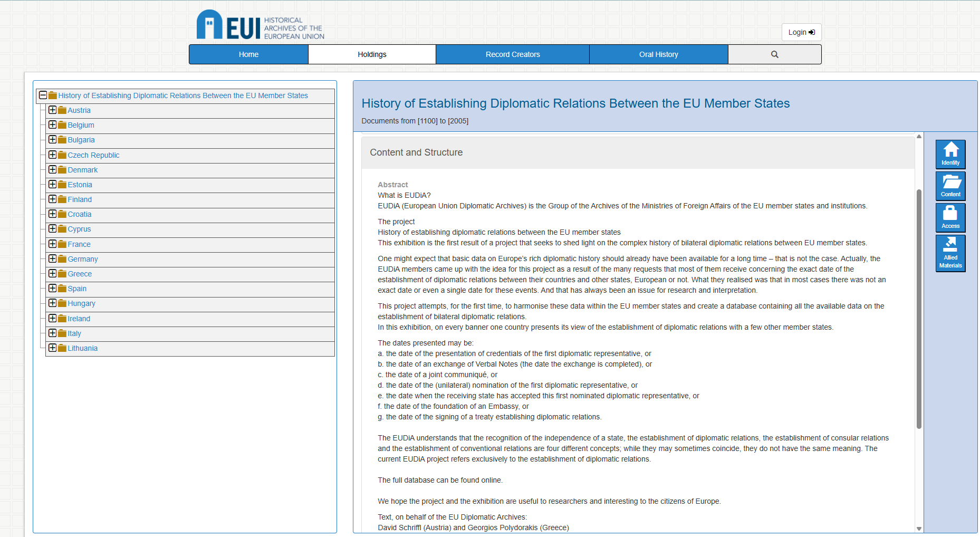
Task: Select the Ireland tree link
Action: tap(79, 319)
